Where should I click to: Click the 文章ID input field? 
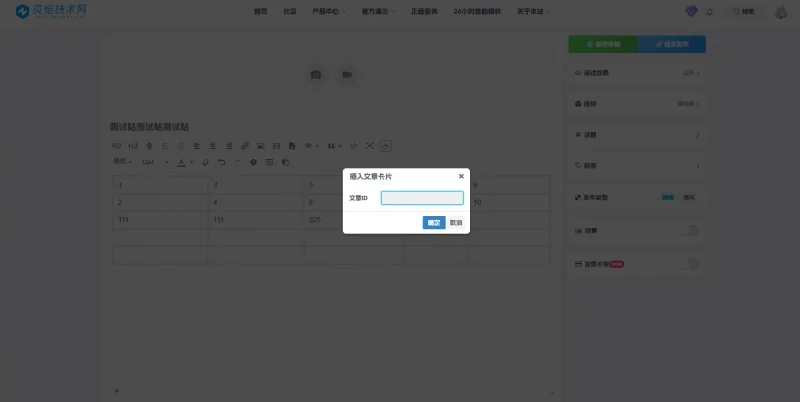click(x=422, y=198)
